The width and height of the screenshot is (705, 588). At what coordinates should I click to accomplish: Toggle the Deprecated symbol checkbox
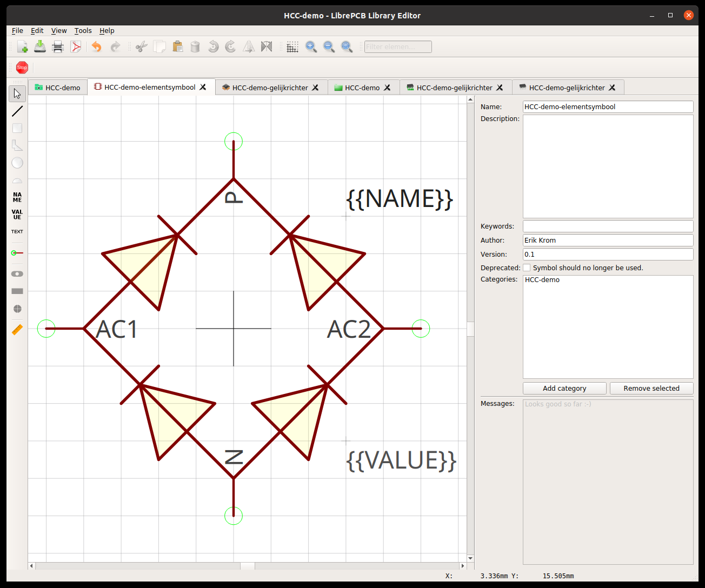pyautogui.click(x=527, y=268)
